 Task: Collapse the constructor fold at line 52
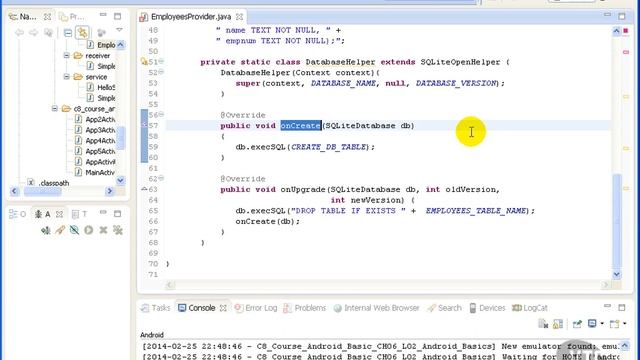[161, 72]
